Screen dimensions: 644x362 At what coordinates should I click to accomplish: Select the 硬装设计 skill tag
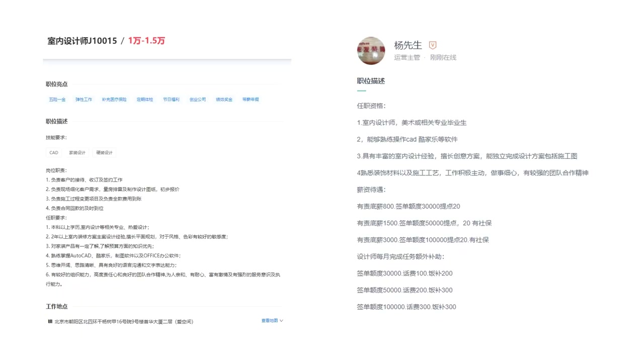(104, 152)
